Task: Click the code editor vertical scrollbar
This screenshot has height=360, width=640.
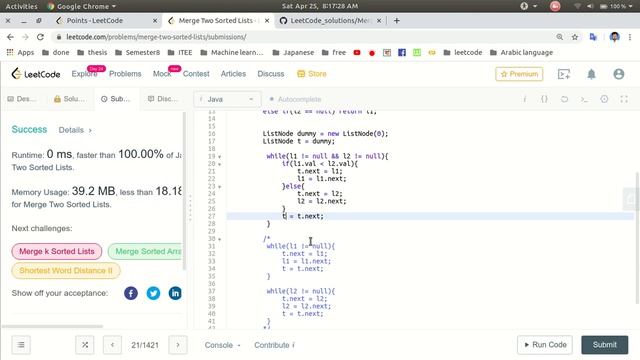Action: pos(638,238)
